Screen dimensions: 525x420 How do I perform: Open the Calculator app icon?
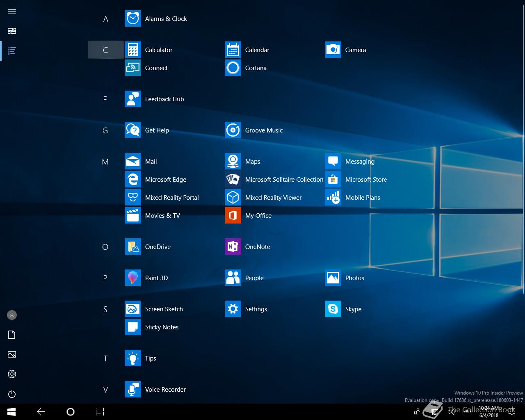[x=132, y=50]
